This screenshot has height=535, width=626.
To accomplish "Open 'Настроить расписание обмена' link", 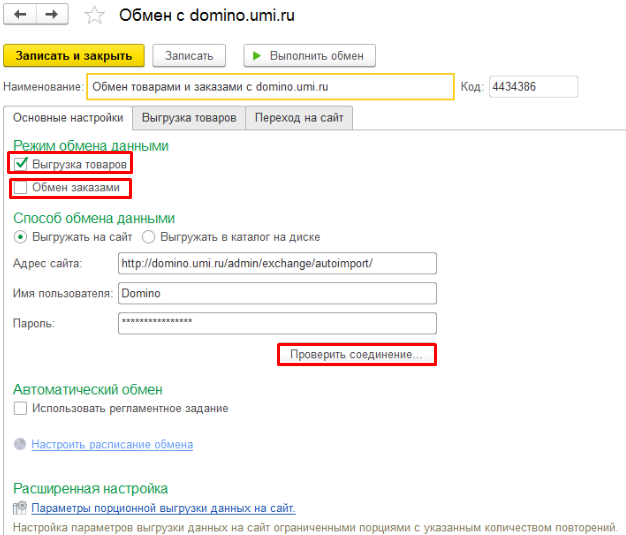I will [x=112, y=444].
